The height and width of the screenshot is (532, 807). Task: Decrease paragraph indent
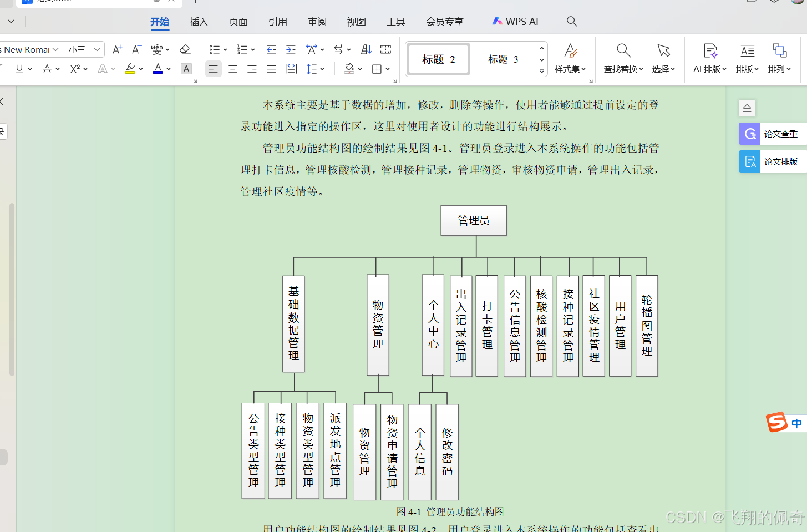click(271, 49)
